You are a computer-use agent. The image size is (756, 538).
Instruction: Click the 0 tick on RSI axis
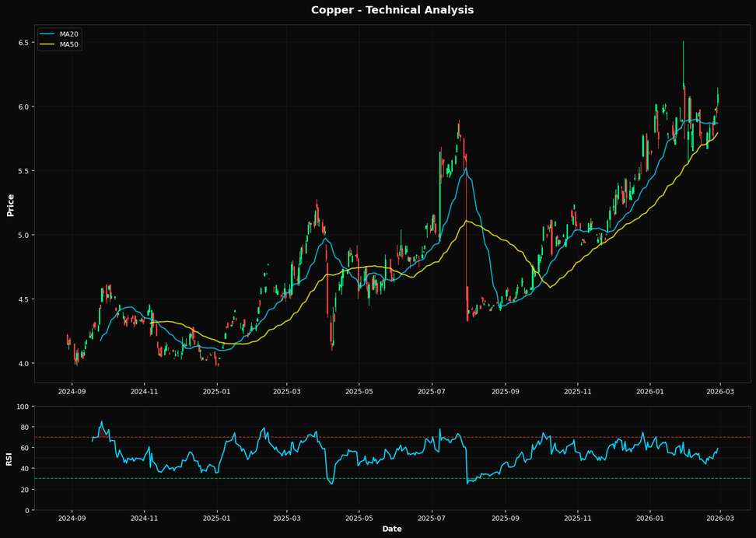tap(27, 510)
